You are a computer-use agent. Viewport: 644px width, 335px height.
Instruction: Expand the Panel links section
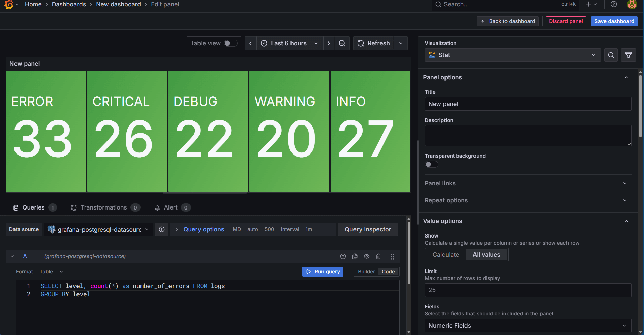click(527, 183)
